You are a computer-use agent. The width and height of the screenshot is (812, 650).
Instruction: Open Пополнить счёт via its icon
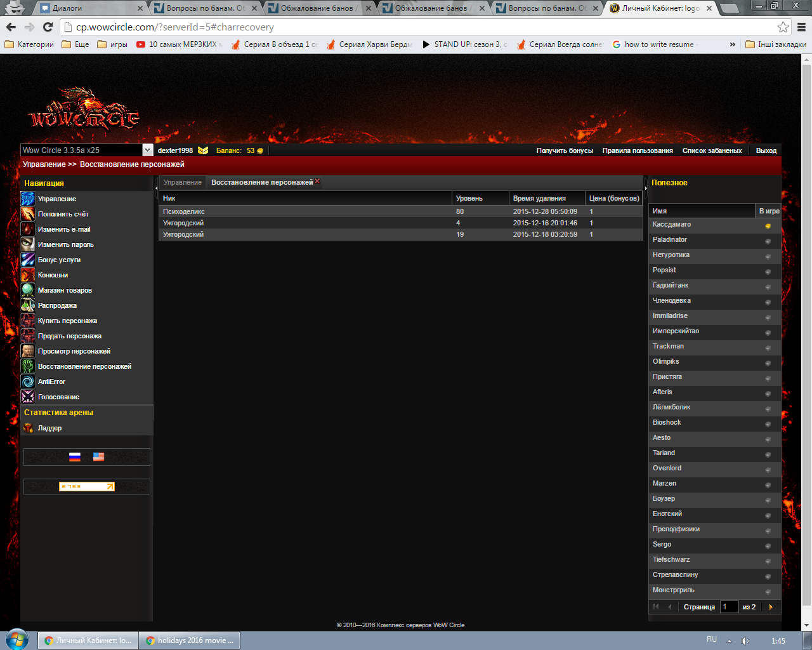(x=28, y=214)
